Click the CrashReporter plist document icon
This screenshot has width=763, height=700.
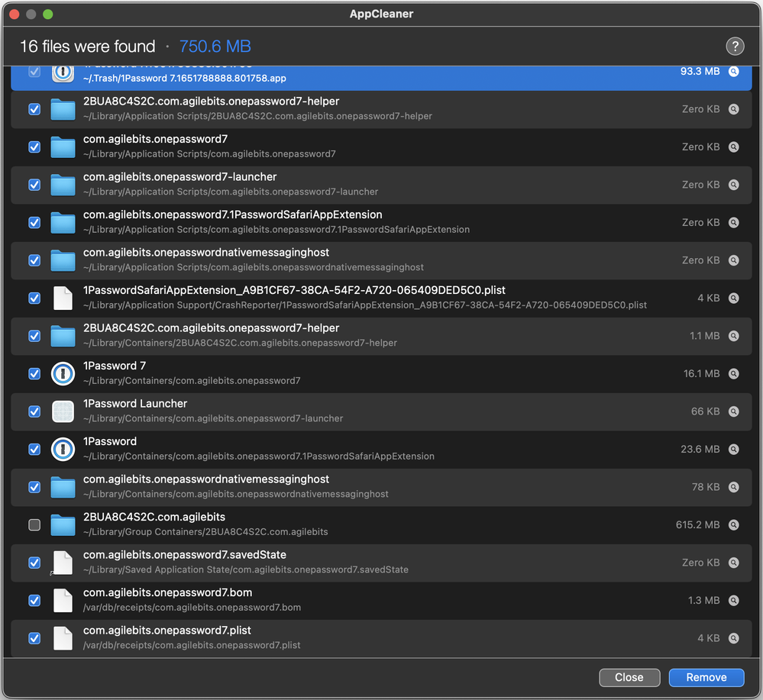[x=63, y=298]
